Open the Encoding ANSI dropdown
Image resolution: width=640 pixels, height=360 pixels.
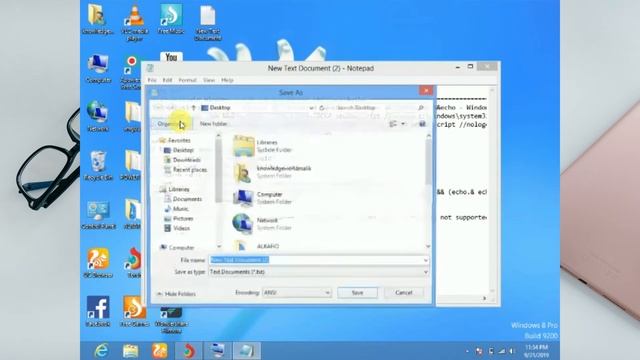pos(296,293)
